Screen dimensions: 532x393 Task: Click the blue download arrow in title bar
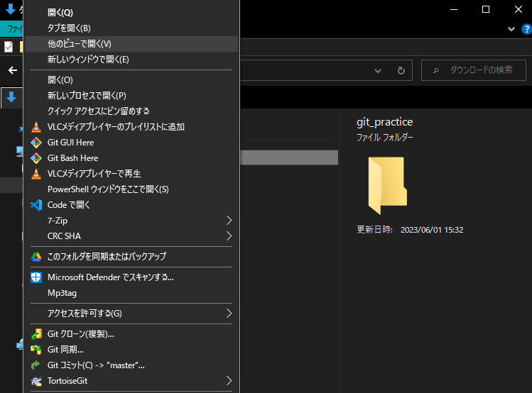10,9
